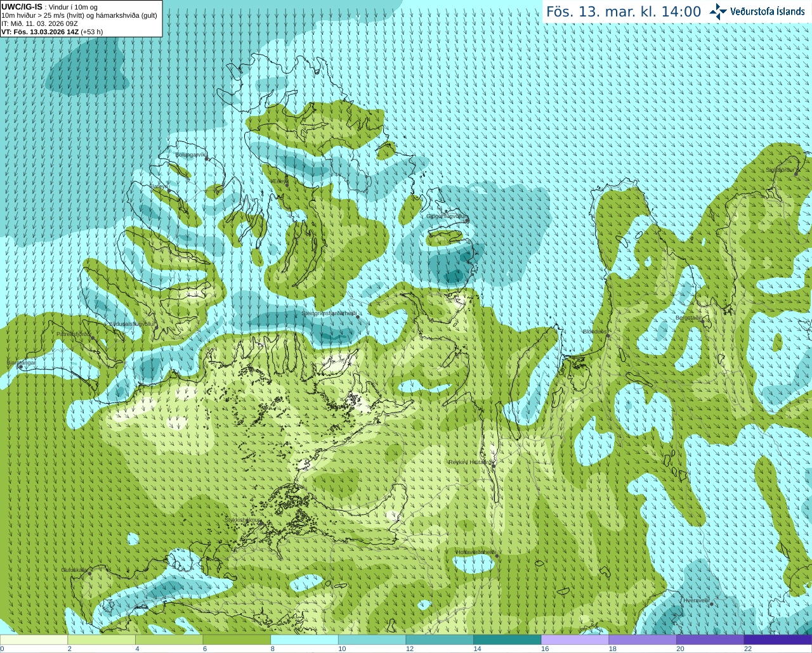Click the legend value 4
This screenshot has height=653, width=812.
[x=137, y=649]
